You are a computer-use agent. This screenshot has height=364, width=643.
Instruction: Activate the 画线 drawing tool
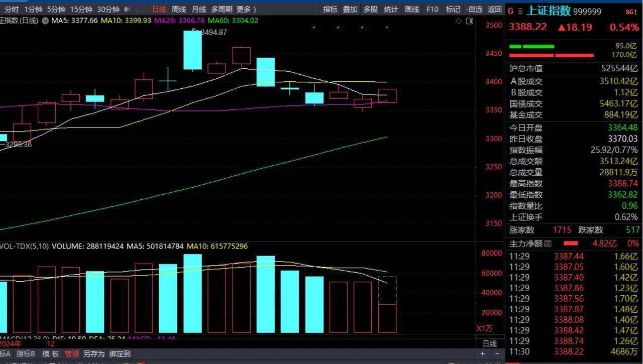pos(411,9)
